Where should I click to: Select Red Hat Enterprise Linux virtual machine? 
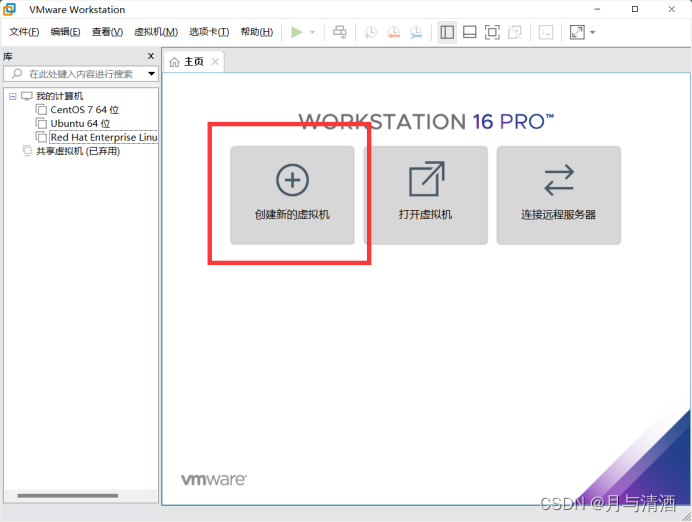104,137
